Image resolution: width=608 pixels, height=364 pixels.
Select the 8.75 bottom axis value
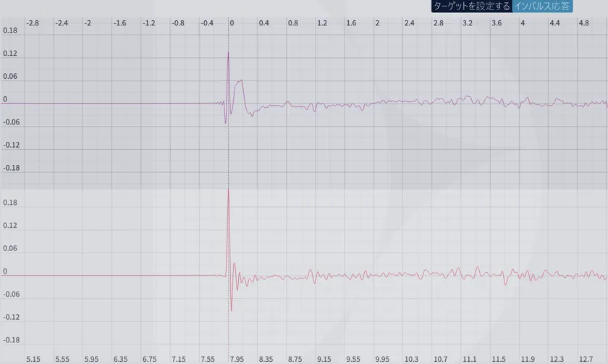click(x=295, y=359)
